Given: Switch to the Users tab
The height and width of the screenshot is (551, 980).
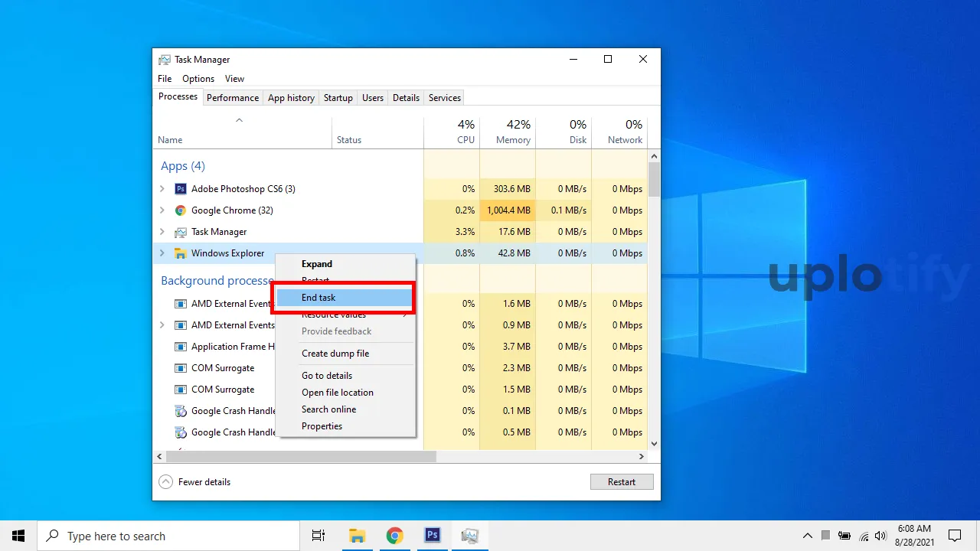Looking at the screenshot, I should (x=373, y=98).
